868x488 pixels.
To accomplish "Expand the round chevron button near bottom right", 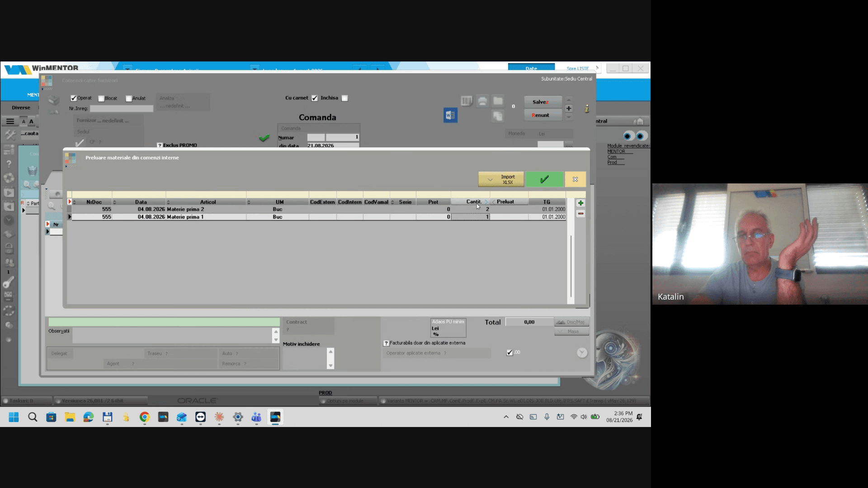I will pos(582,353).
